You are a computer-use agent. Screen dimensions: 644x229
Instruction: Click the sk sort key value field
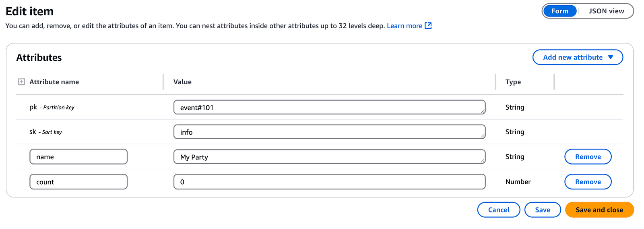(329, 132)
